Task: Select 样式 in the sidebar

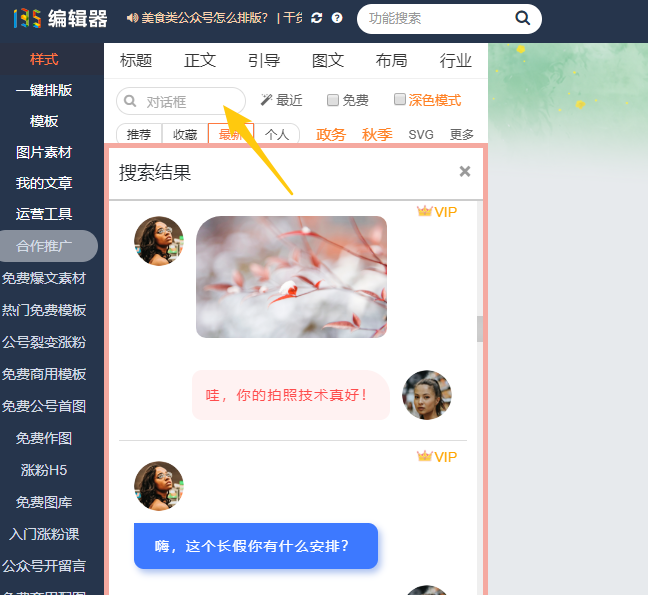Action: click(x=44, y=59)
